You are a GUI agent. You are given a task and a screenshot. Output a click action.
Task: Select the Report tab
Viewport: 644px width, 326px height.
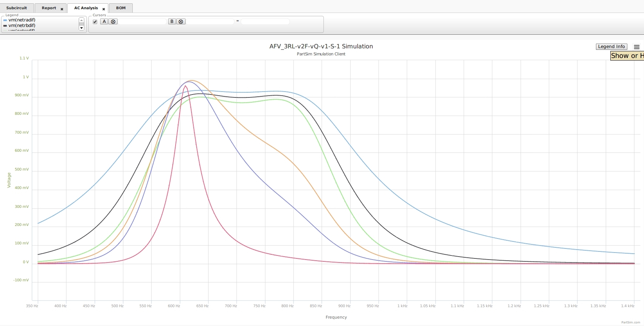[x=49, y=8]
